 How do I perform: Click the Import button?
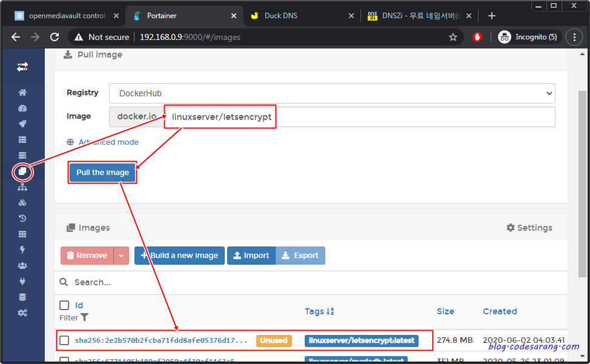coord(251,256)
